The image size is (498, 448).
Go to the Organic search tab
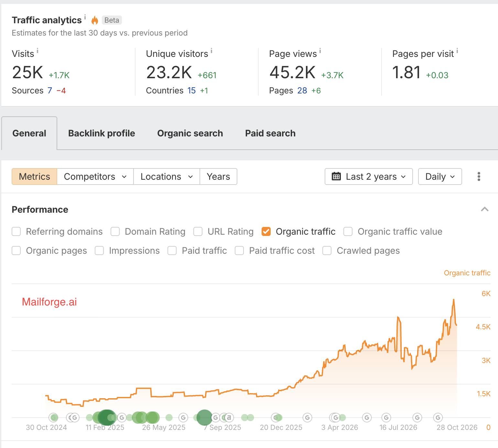tap(190, 133)
